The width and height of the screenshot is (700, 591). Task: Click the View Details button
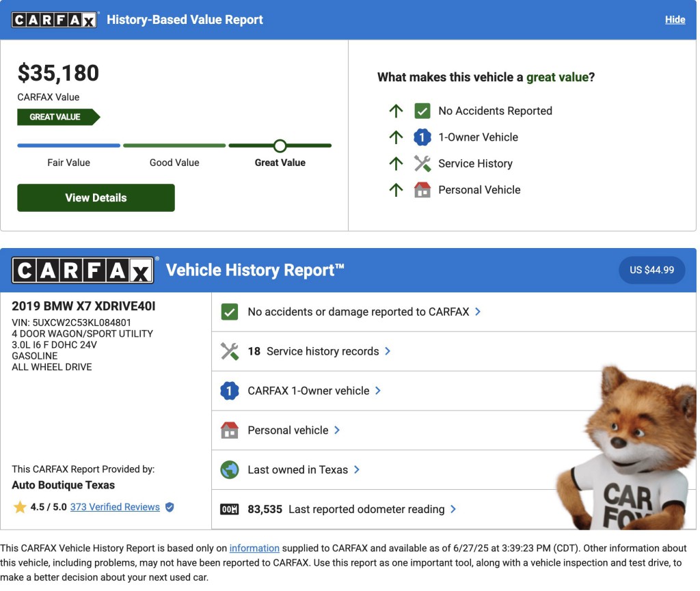tap(96, 197)
